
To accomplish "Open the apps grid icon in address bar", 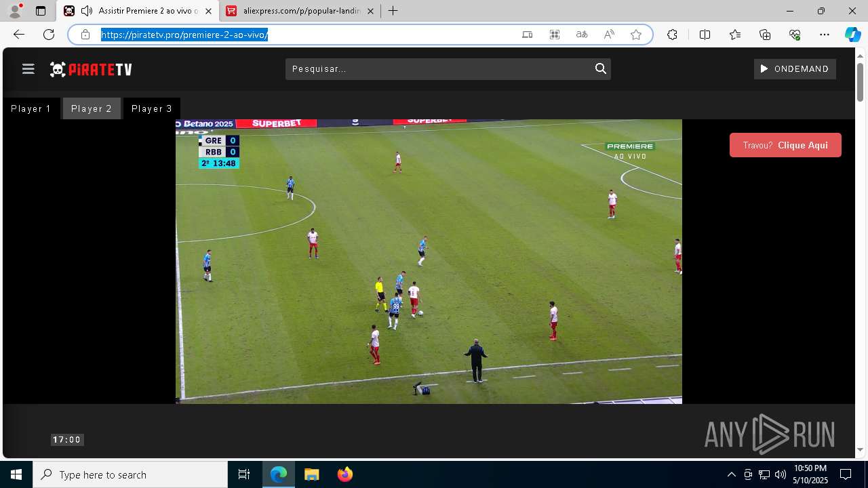I will [x=555, y=35].
